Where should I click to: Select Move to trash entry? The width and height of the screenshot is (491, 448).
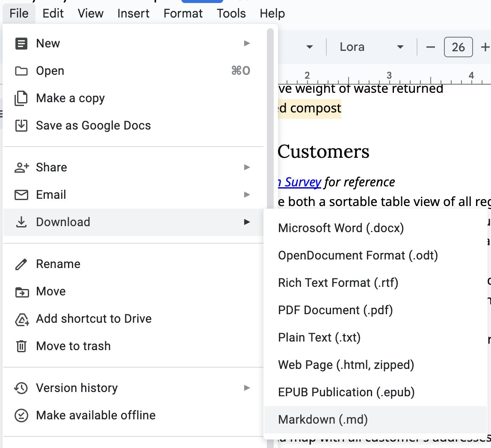coord(133,346)
